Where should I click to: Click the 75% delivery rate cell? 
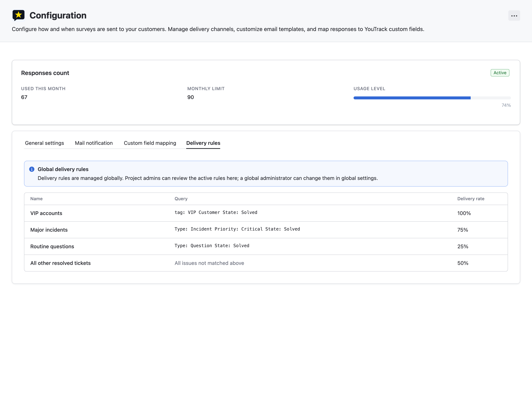coord(463,230)
